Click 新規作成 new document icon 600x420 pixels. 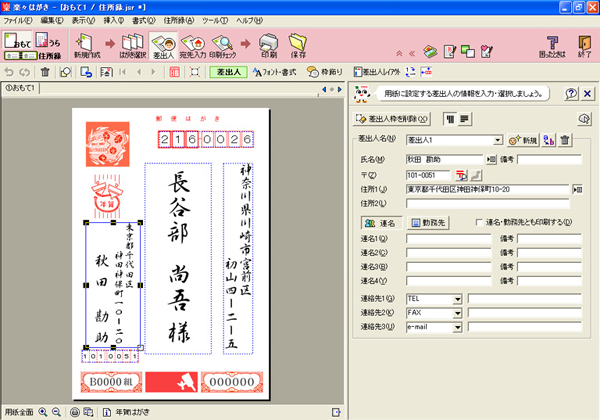click(x=86, y=45)
